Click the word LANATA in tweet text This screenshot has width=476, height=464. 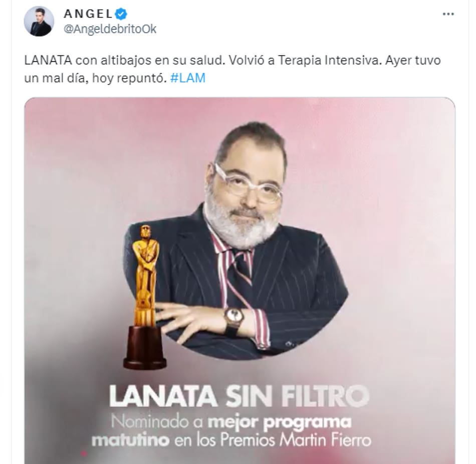pyautogui.click(x=48, y=60)
